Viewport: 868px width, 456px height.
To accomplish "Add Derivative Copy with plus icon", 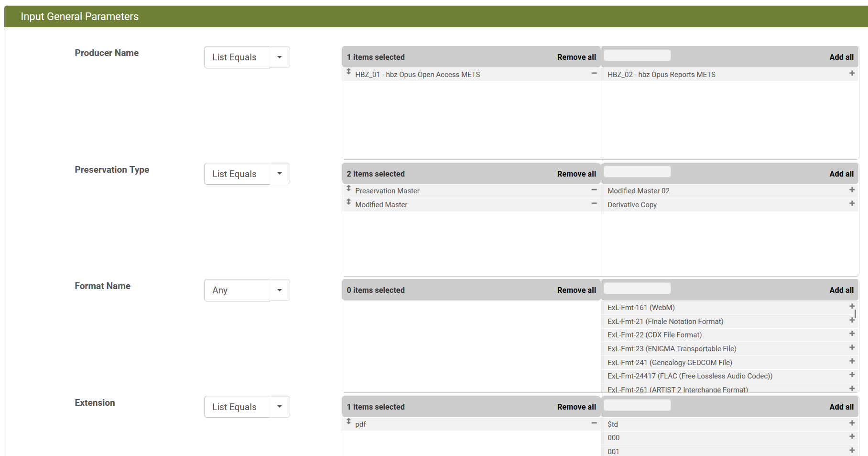I will pos(851,204).
